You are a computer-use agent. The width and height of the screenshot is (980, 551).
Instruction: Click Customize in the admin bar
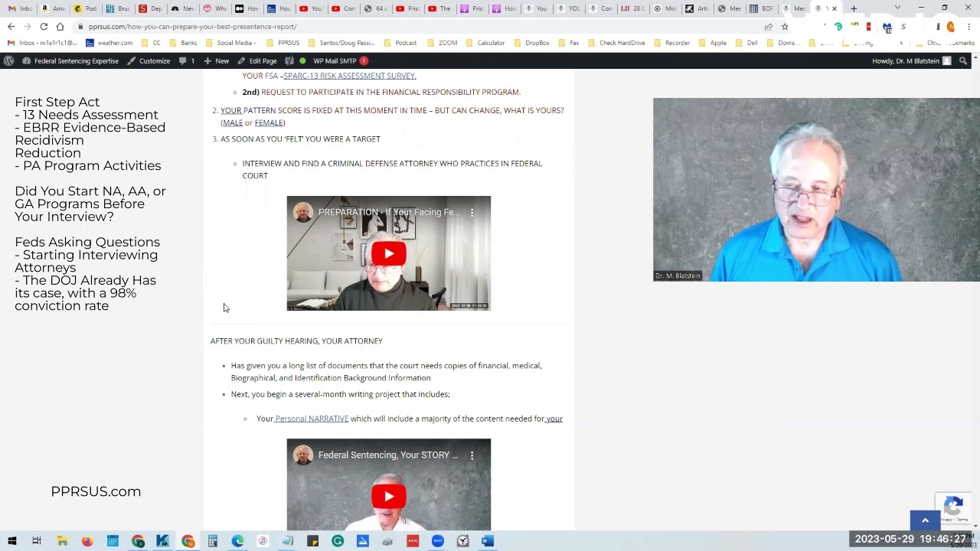pos(149,60)
